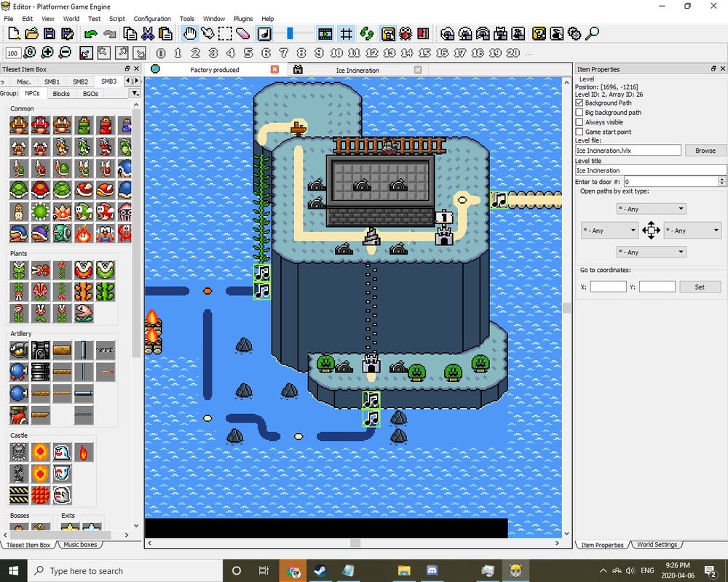
Task: Click the Set coordinates button
Action: point(700,287)
